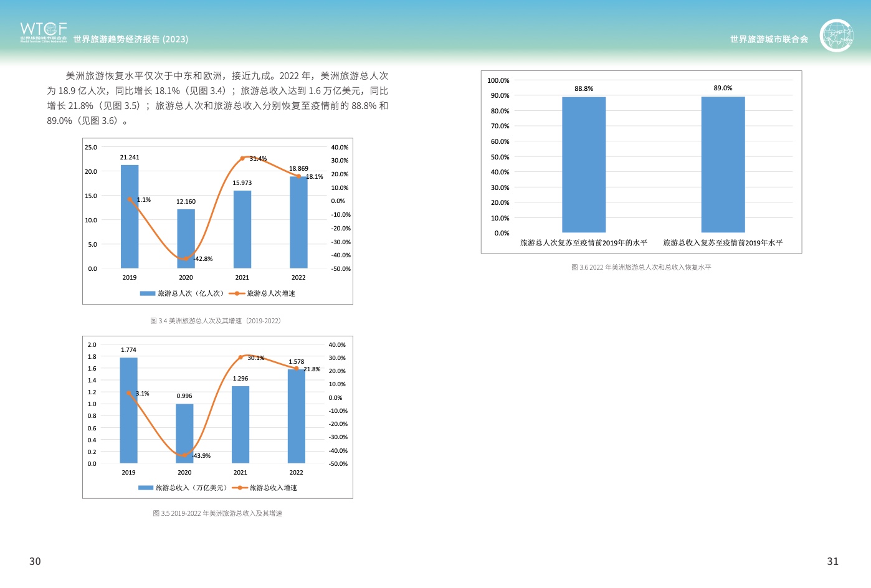Click the globe emblem at top right

pyautogui.click(x=835, y=36)
